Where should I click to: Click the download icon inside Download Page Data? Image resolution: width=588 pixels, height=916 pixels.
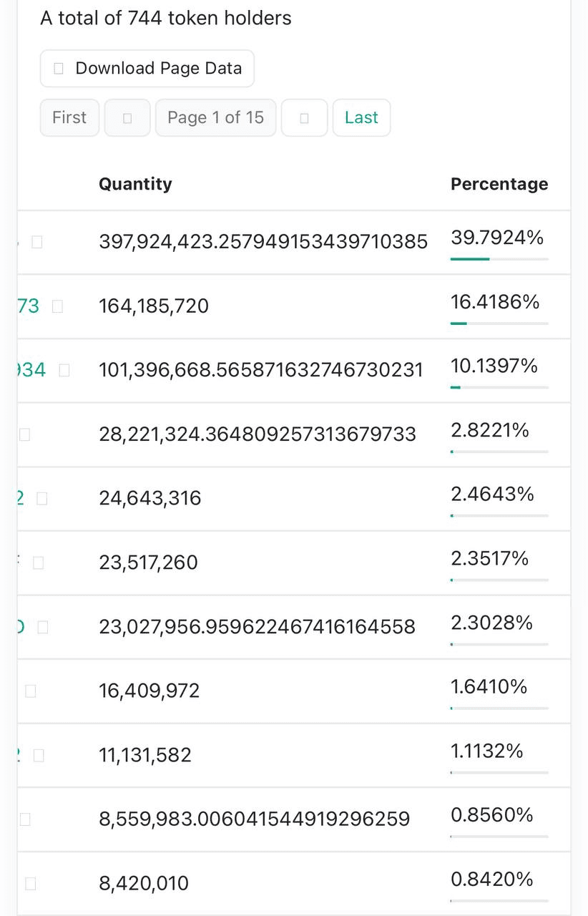[59, 69]
